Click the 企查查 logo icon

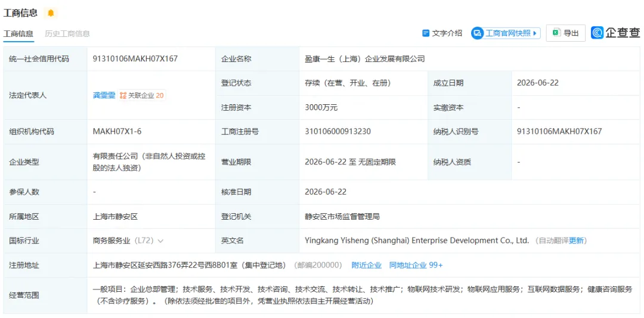(597, 33)
